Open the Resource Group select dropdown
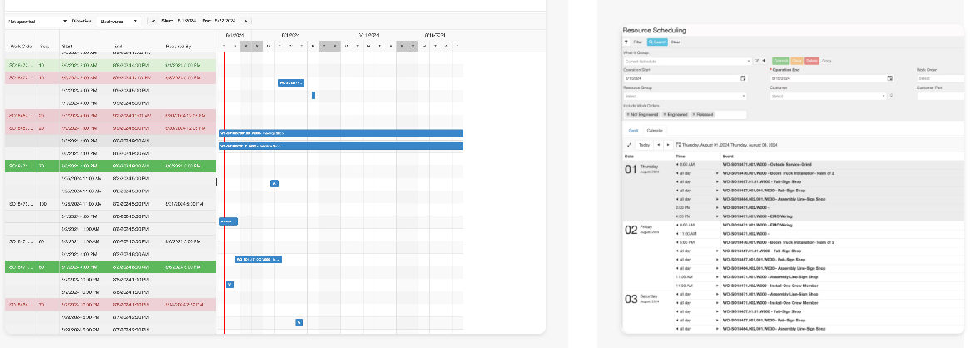 point(685,97)
